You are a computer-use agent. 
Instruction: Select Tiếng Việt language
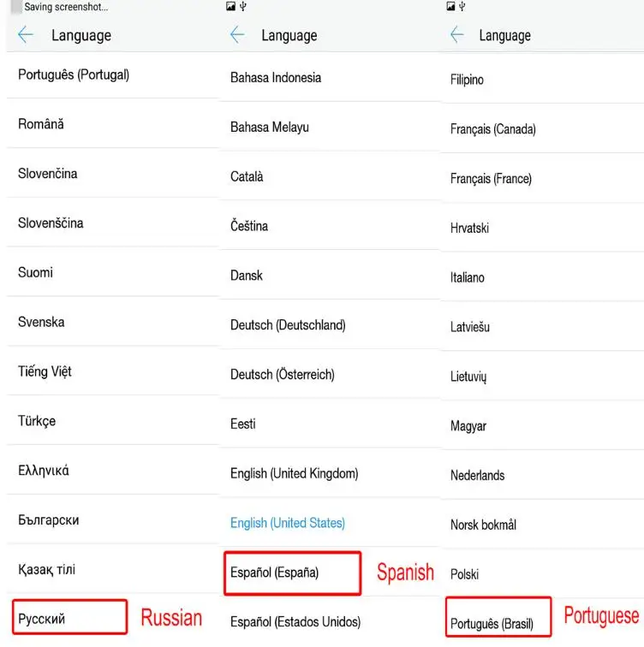click(113, 371)
